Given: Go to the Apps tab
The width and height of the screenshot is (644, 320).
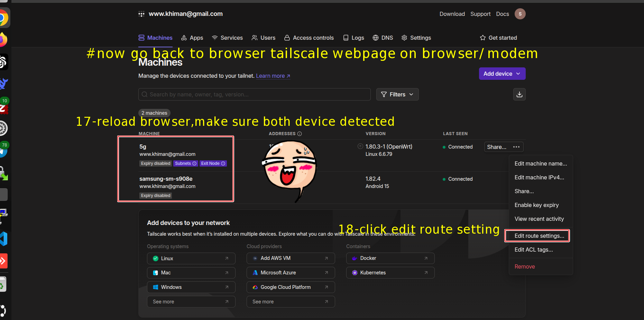Looking at the screenshot, I should point(192,38).
